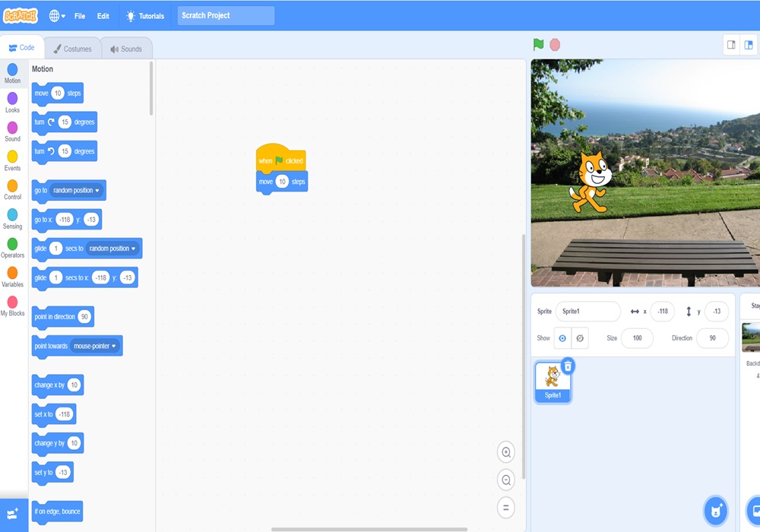
Task: Hide the sprite with crossed-eye toggle
Action: tap(580, 338)
